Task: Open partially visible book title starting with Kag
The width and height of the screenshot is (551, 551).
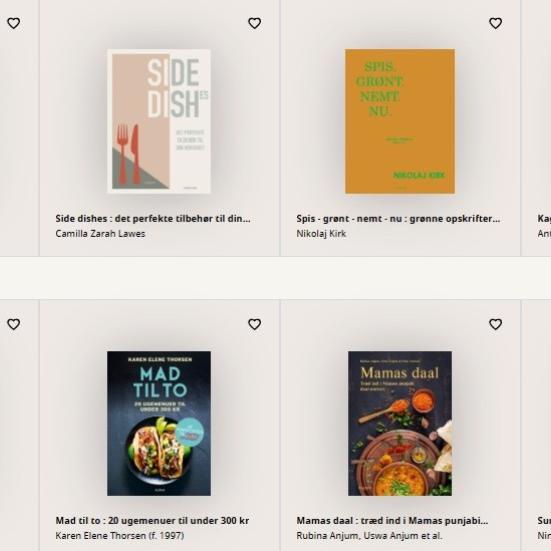Action: [544, 219]
